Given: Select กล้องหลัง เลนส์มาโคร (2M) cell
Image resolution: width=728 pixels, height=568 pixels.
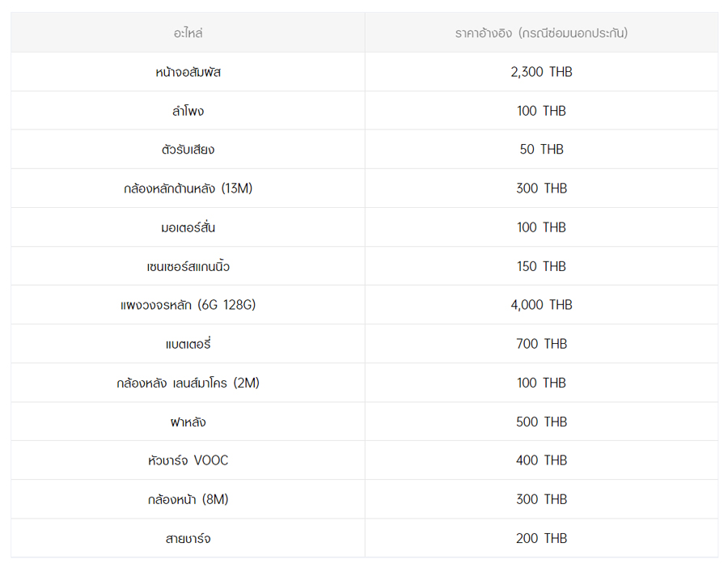Looking at the screenshot, I should click(188, 383).
